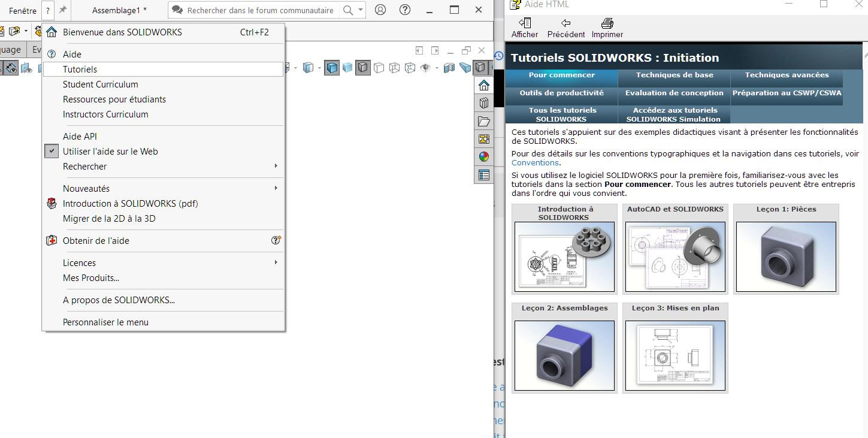Open A propos de SOLIDWORKS... entry
Image resolution: width=868 pixels, height=438 pixels.
[164, 300]
